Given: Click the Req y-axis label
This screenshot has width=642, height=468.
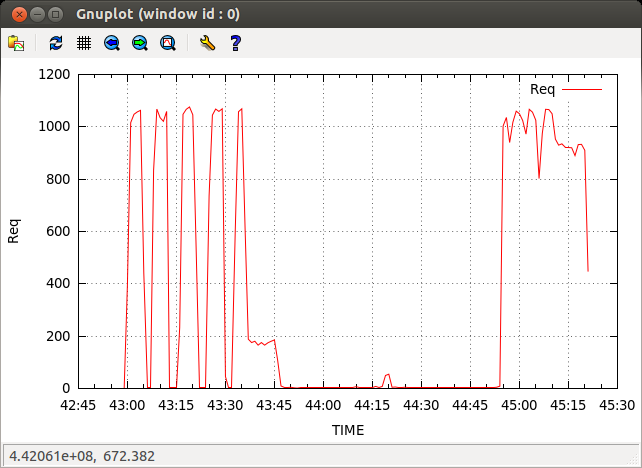Looking at the screenshot, I should pos(14,231).
